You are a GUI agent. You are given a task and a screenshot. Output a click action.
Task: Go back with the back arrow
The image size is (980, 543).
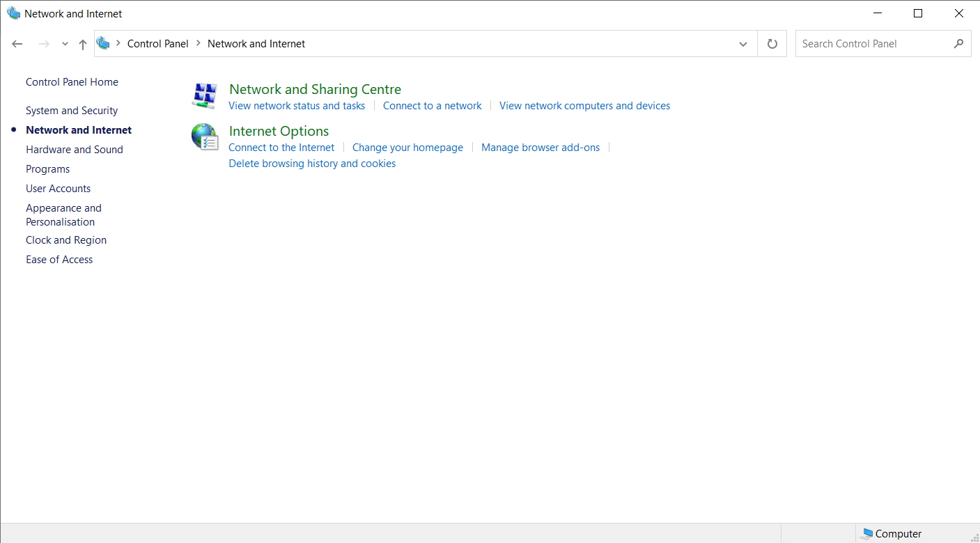click(17, 44)
